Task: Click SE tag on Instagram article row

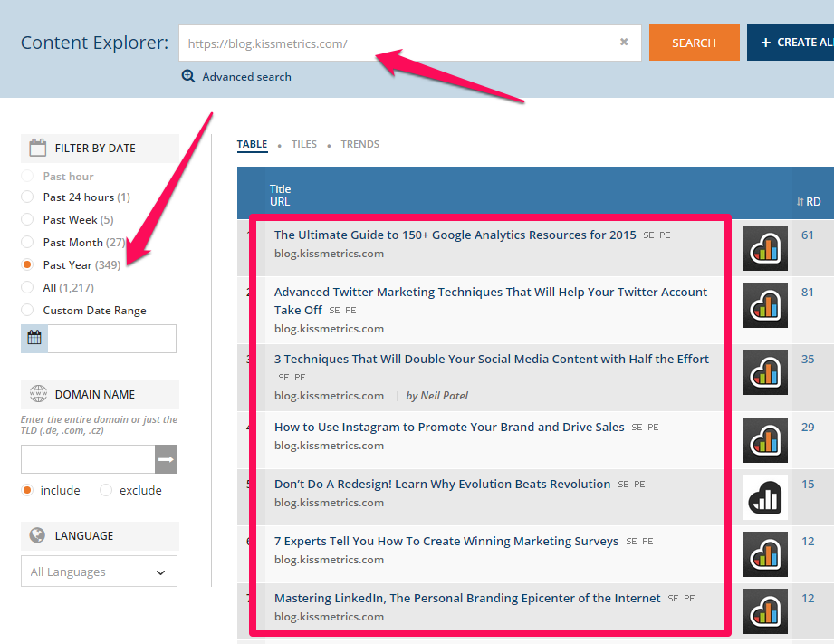Action: (637, 428)
